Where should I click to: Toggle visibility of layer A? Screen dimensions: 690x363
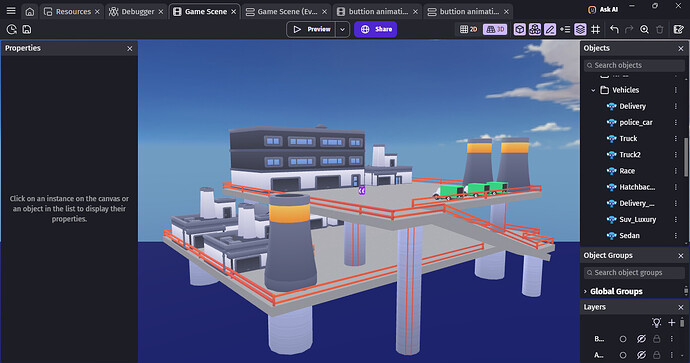click(641, 355)
